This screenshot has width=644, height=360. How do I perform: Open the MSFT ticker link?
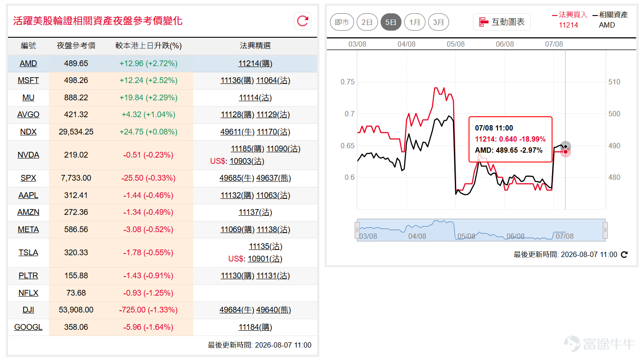(x=28, y=80)
